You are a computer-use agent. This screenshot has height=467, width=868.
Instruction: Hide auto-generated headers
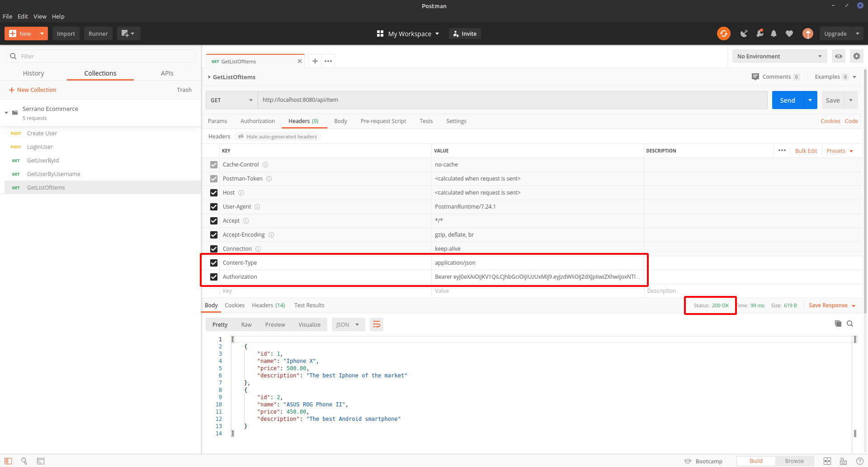(x=278, y=137)
